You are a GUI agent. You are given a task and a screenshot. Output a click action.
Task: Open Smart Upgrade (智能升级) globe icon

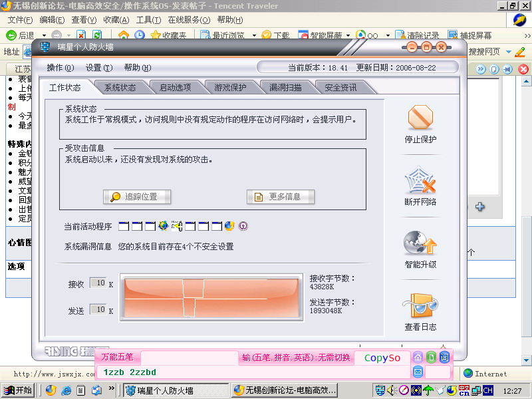[420, 243]
